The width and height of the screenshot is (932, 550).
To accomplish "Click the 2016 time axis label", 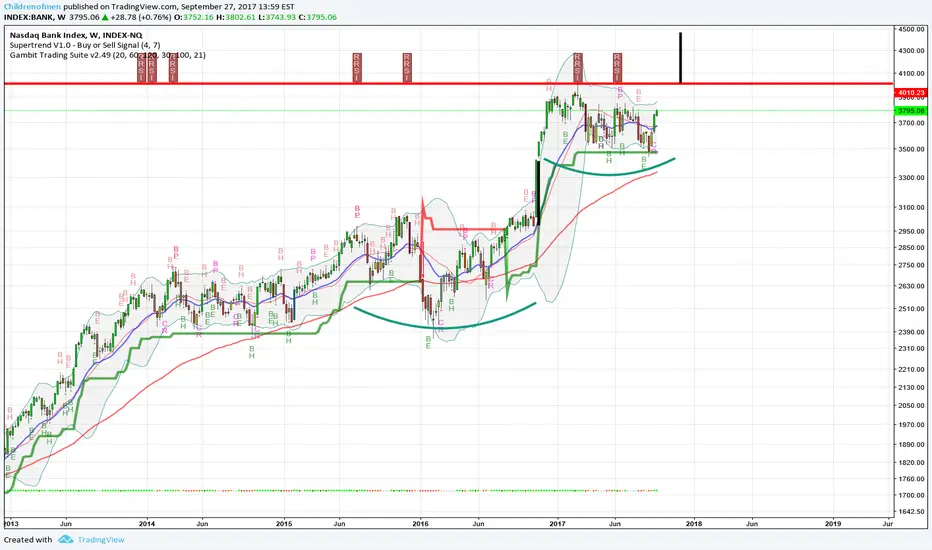I will pyautogui.click(x=420, y=524).
